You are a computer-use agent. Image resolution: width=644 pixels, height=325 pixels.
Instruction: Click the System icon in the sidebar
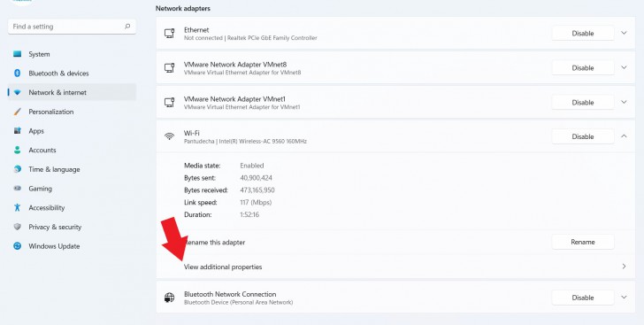click(x=18, y=54)
